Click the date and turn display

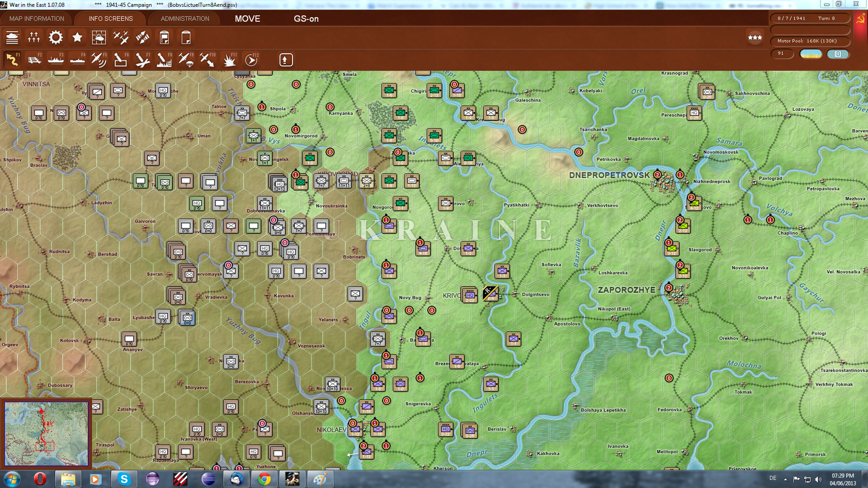810,19
